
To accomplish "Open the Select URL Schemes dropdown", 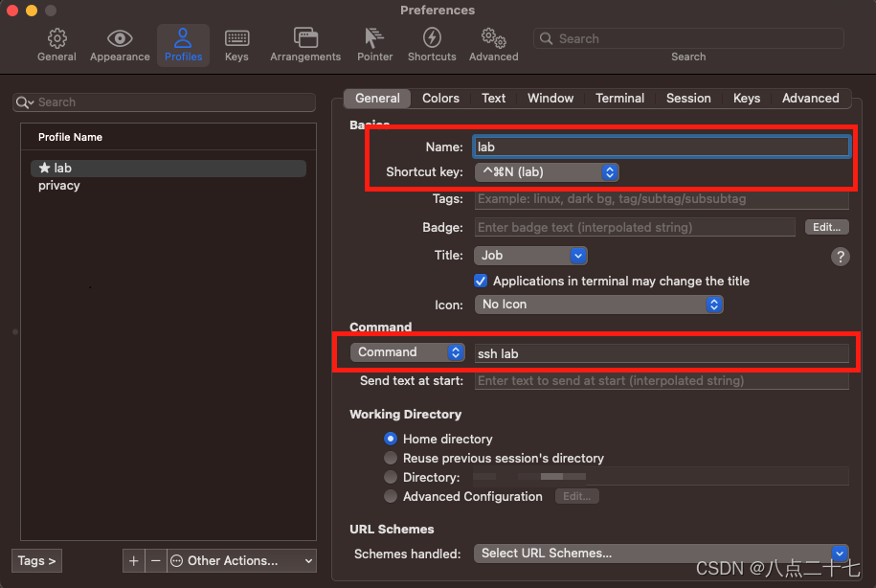I will click(661, 554).
